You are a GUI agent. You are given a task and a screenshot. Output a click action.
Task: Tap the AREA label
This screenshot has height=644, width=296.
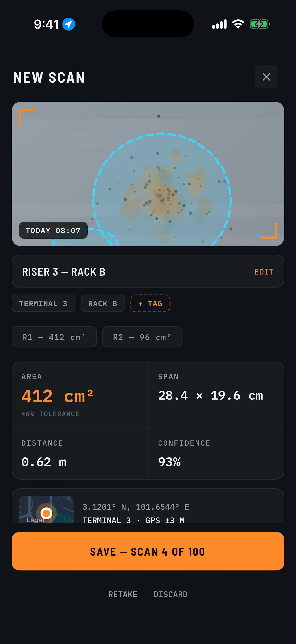pos(32,377)
